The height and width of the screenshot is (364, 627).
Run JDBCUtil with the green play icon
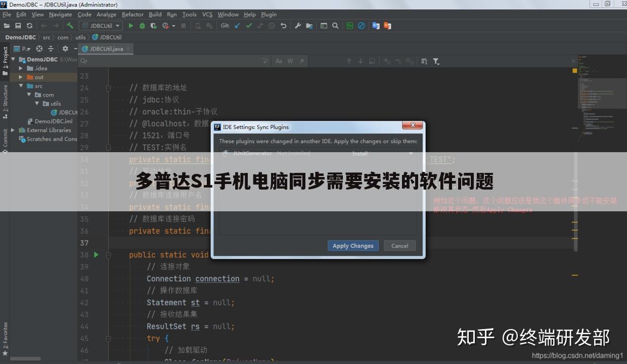(x=131, y=26)
